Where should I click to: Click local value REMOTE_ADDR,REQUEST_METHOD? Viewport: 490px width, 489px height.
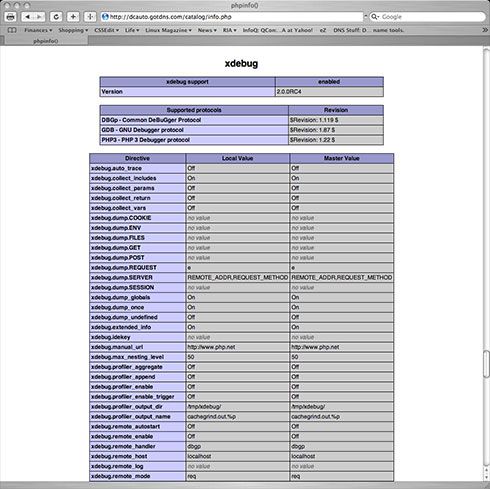(238, 278)
